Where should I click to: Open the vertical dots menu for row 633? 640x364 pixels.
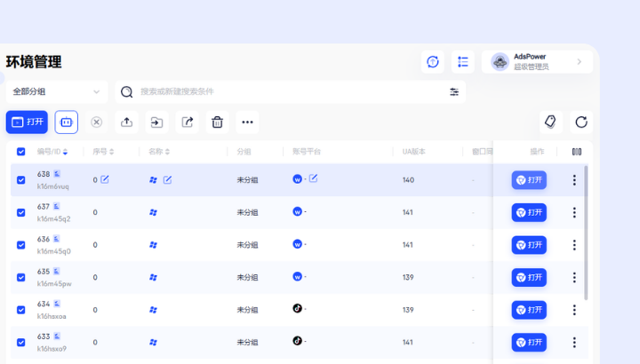pyautogui.click(x=574, y=343)
